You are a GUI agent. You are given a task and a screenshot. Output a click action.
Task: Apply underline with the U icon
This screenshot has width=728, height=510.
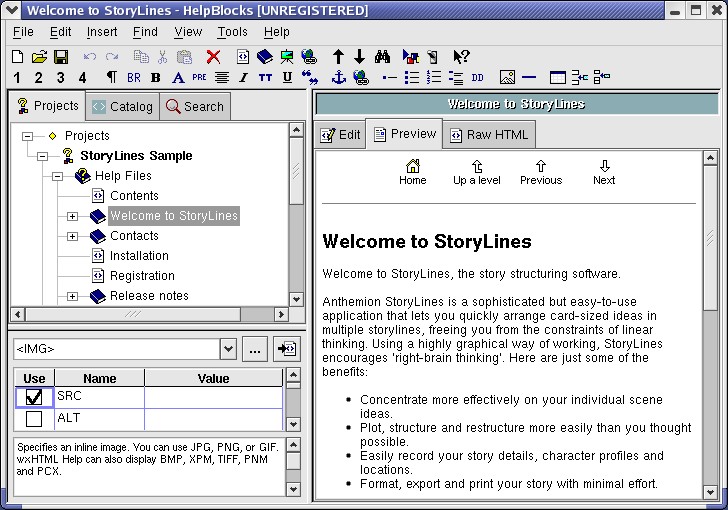[x=287, y=78]
